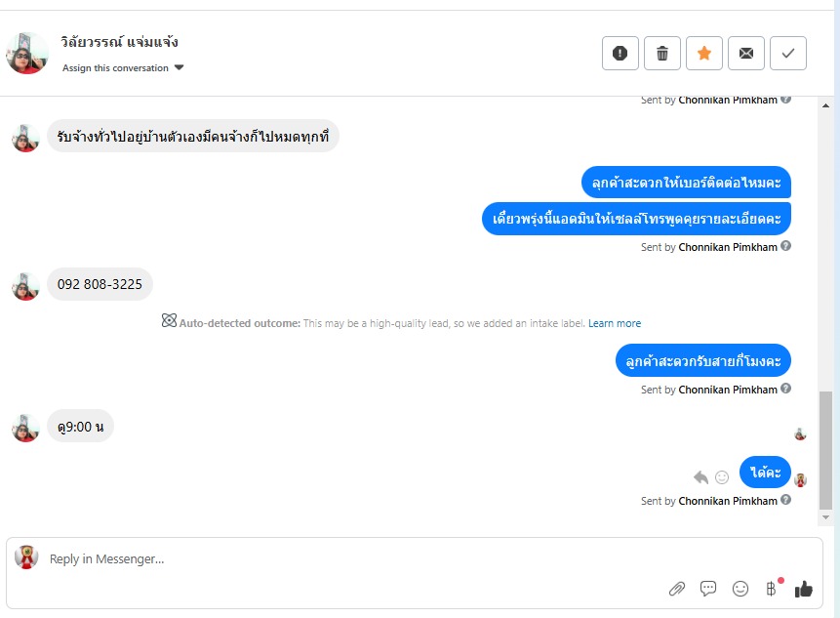
Task: Send a thumbs-up like
Action: click(804, 589)
